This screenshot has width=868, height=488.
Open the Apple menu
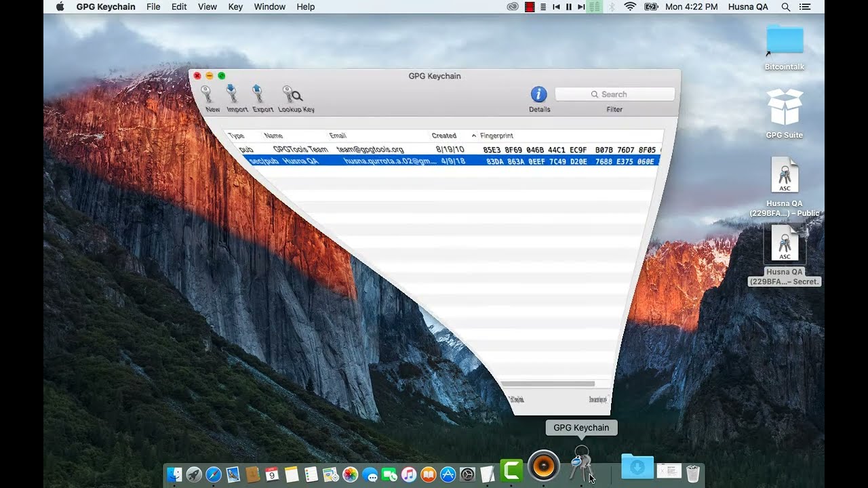click(60, 7)
